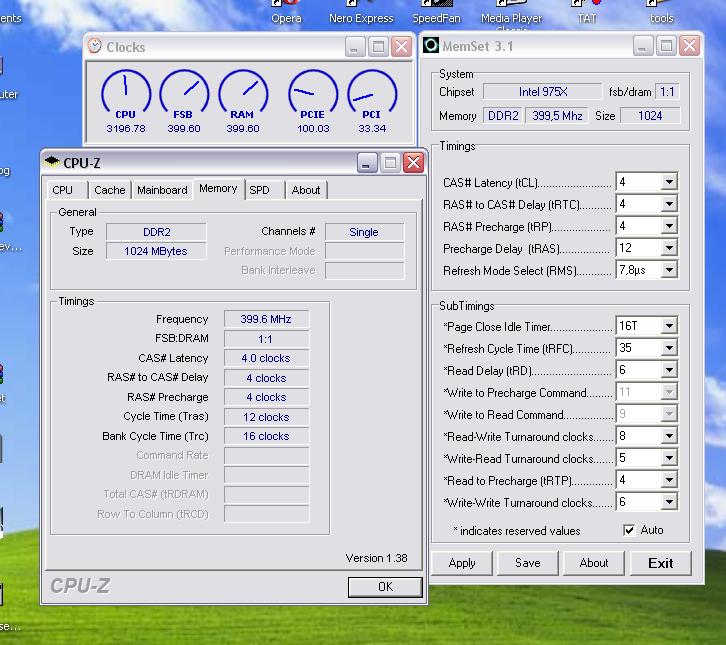The image size is (726, 645).
Task: Click the FSB:DRAM 1:1 value in CPU-Z
Action: click(266, 339)
